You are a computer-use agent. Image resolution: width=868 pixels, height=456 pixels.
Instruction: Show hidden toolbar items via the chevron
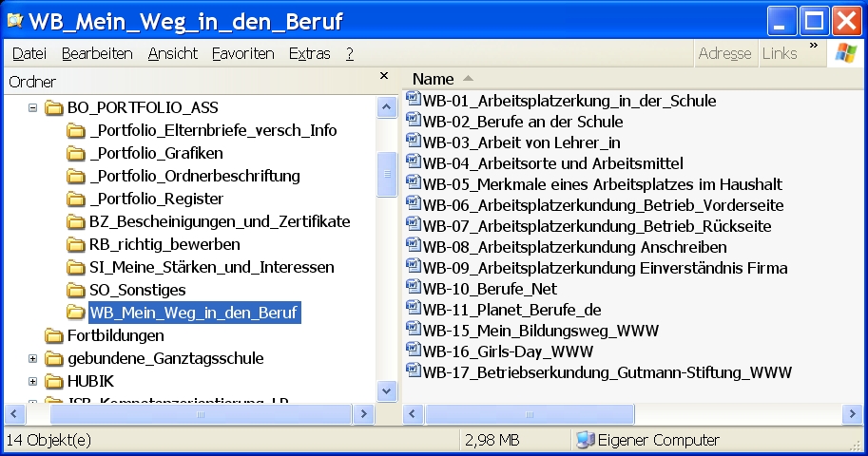[x=813, y=46]
